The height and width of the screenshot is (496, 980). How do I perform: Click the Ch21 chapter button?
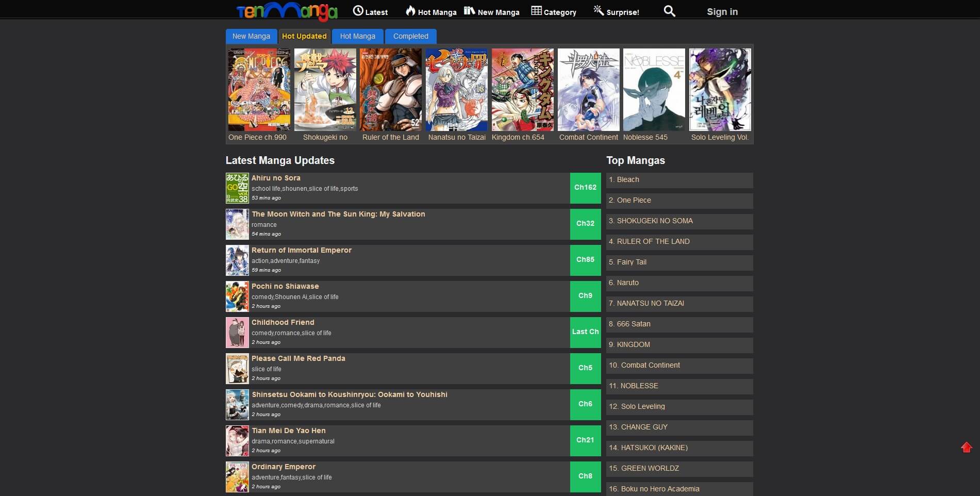point(586,440)
